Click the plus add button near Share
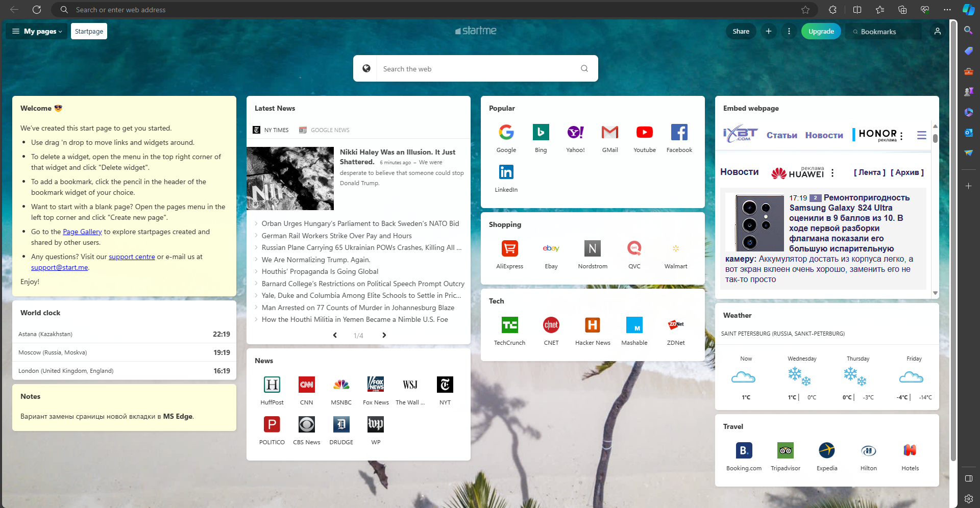 pyautogui.click(x=769, y=31)
